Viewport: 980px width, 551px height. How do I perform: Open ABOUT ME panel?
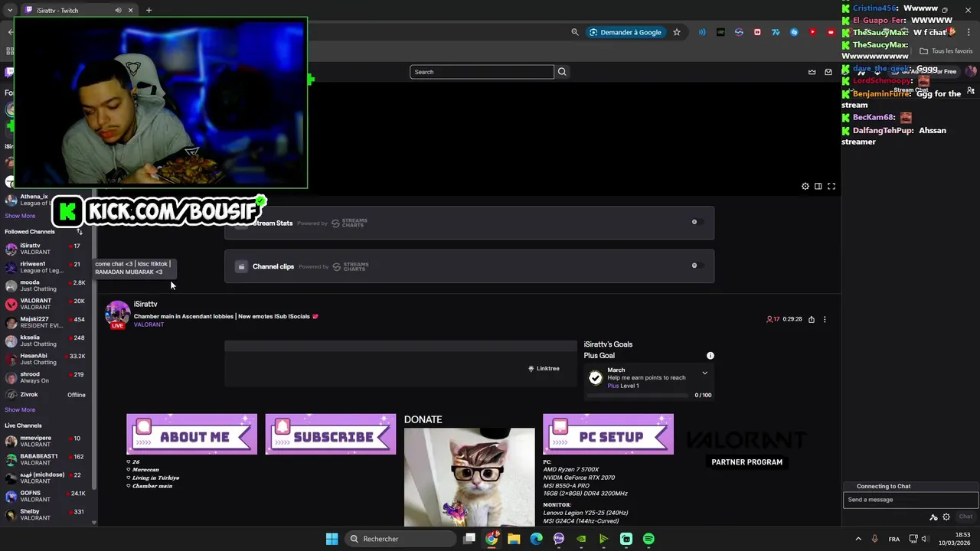pyautogui.click(x=191, y=435)
